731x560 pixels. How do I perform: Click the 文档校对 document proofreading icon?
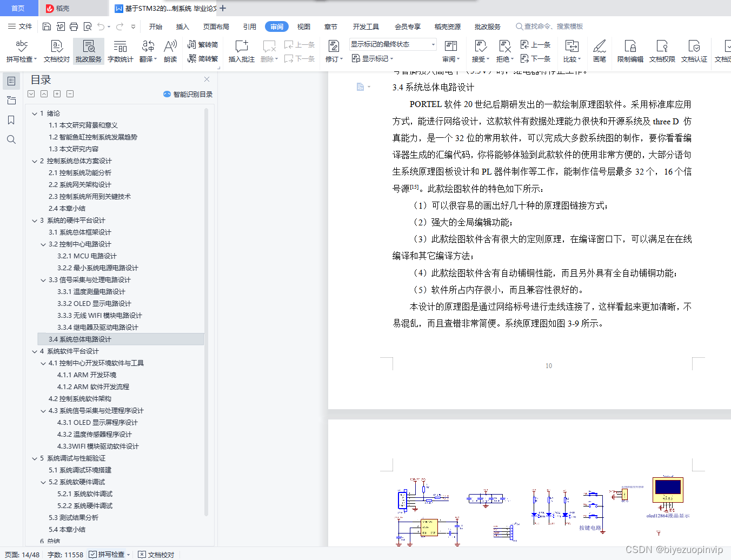point(57,51)
